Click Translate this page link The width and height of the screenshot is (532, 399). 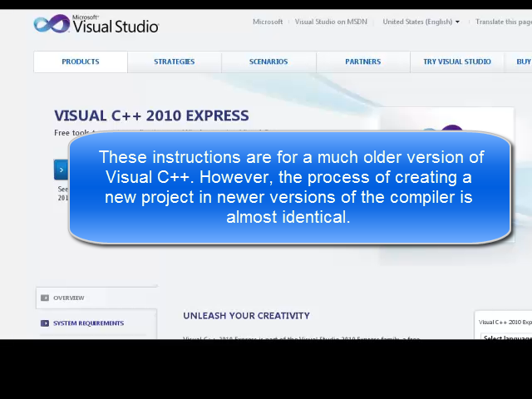point(504,22)
